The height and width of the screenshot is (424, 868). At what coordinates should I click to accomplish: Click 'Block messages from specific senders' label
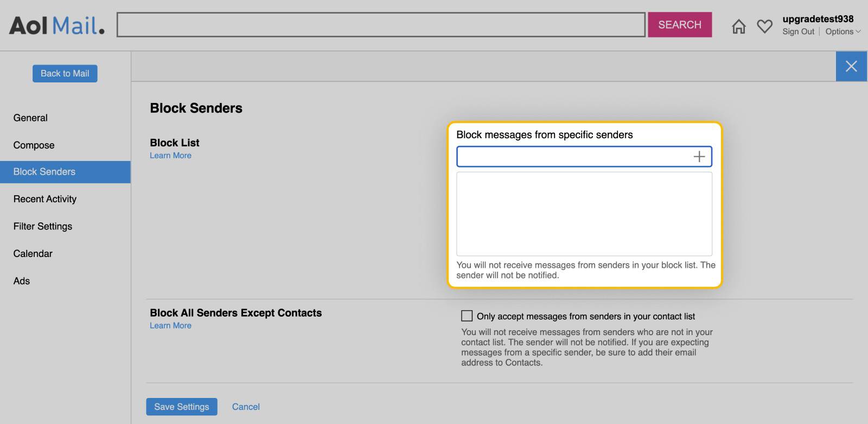(544, 134)
